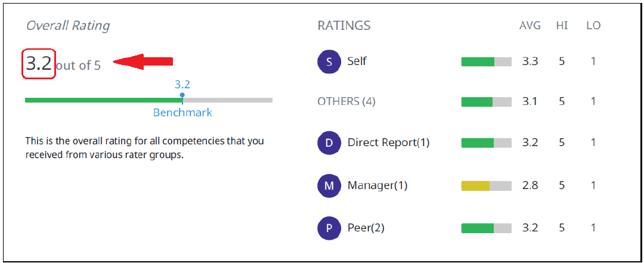644x263 pixels.
Task: Click the Self rating bar
Action: pos(487,61)
